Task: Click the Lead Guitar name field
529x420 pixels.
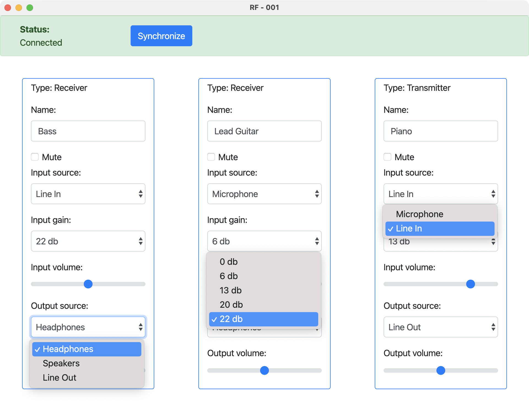Action: (x=264, y=131)
